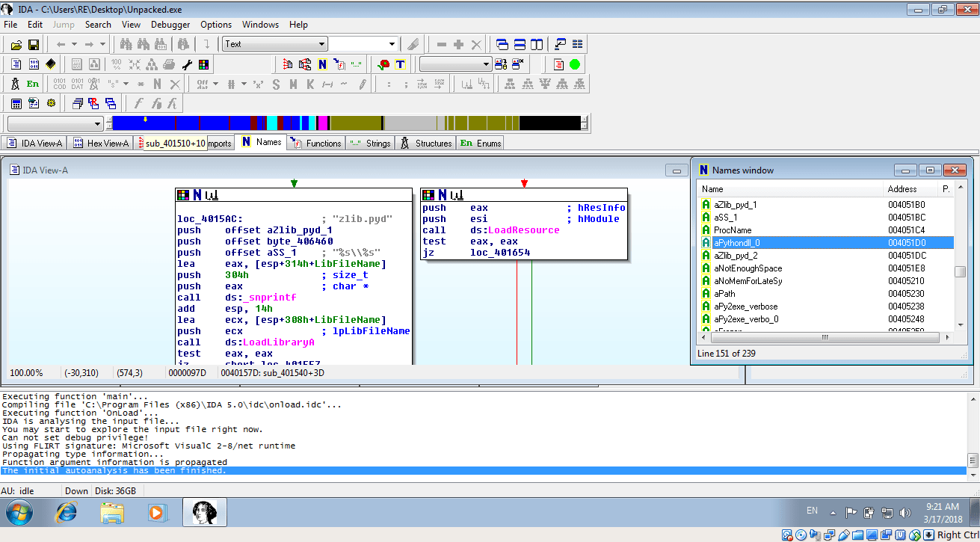The image size is (980, 542).
Task: Click the yellow gear icon in bottom toolbar
Action: click(x=51, y=103)
